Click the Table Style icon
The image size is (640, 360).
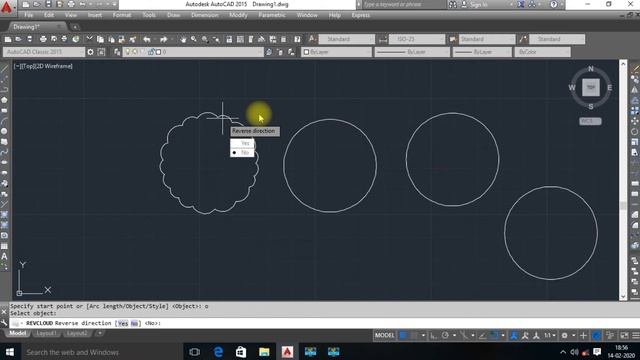pos(453,39)
